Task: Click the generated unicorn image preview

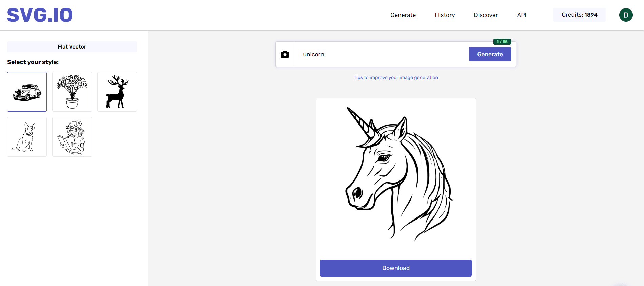Action: [396, 175]
